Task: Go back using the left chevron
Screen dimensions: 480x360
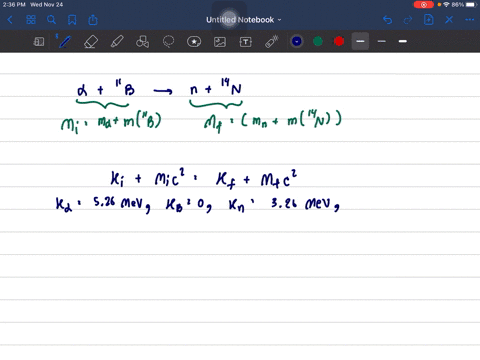Action: 10,20
